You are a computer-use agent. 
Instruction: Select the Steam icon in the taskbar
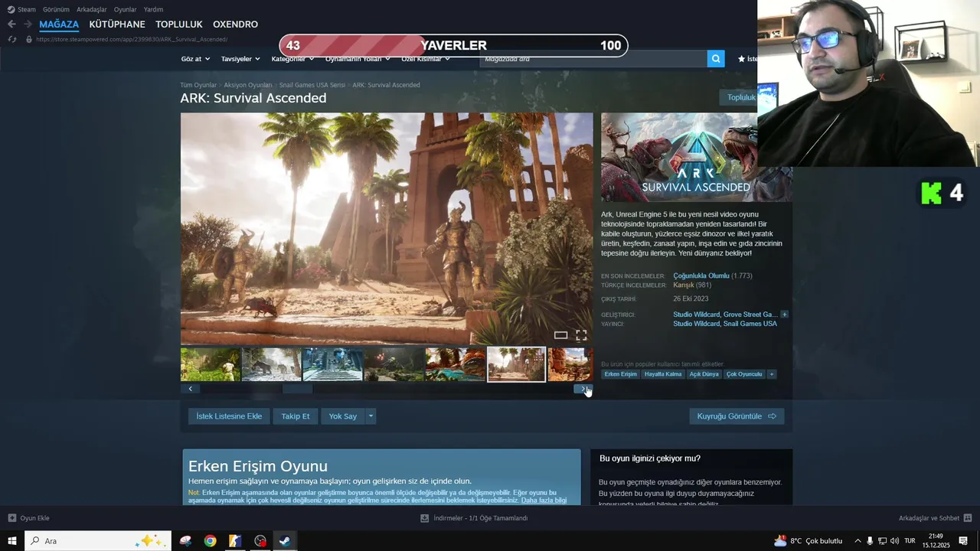coord(283,541)
